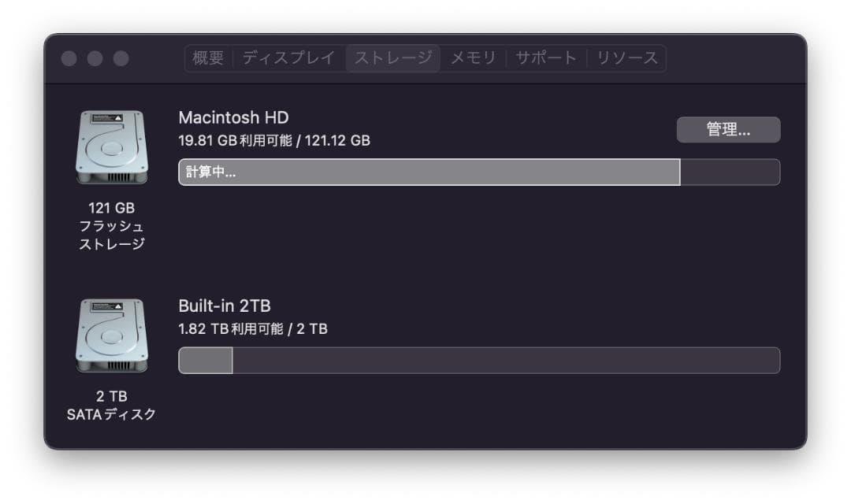The height and width of the screenshot is (504, 851).
Task: Open the サポート tab
Action: pos(548,57)
